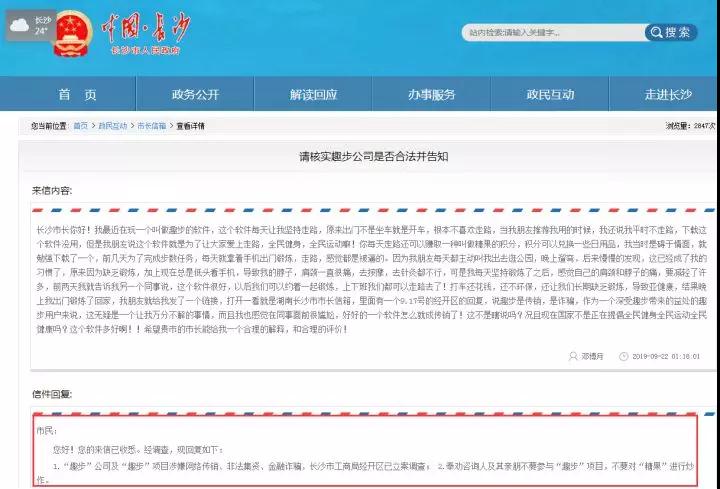Viewport: 720px width, 489px height.
Task: Click the national emblem logo
Action: (x=73, y=34)
